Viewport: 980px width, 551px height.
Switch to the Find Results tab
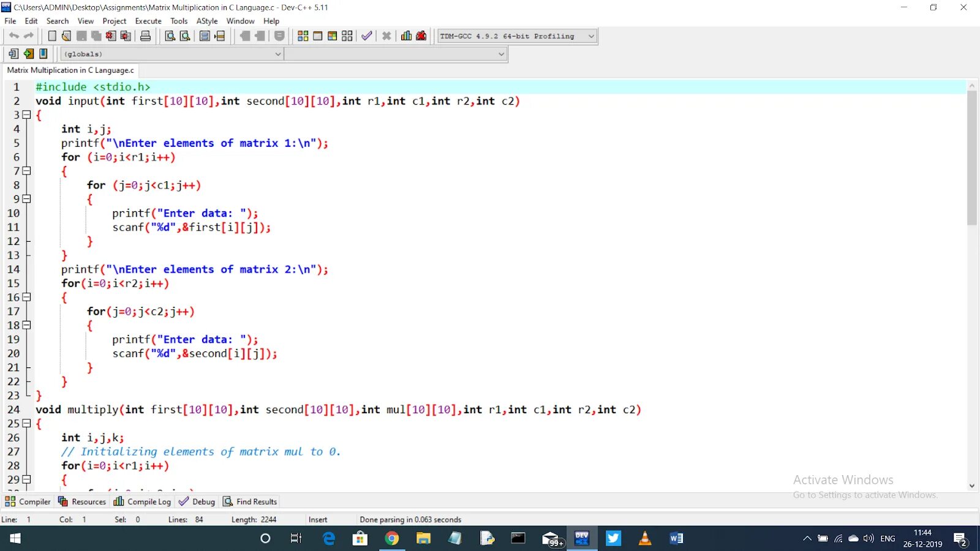(x=250, y=501)
